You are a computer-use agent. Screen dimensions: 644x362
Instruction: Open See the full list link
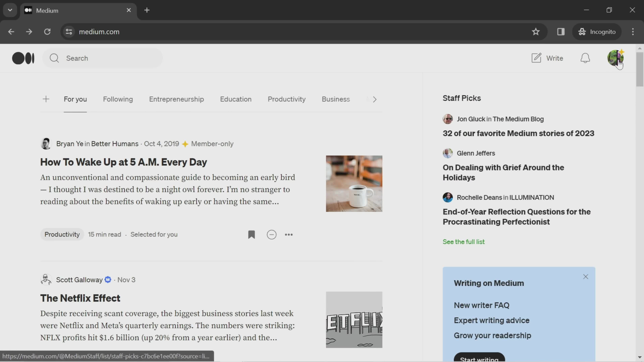click(464, 242)
